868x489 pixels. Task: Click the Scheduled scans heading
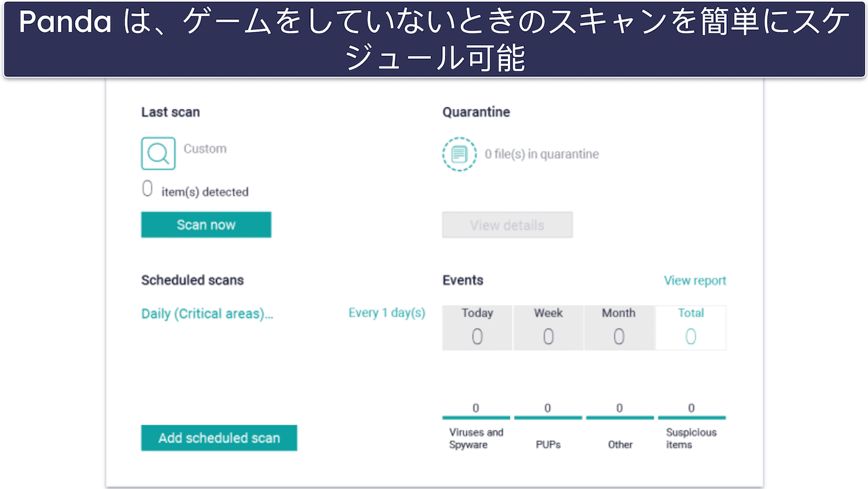coord(192,280)
